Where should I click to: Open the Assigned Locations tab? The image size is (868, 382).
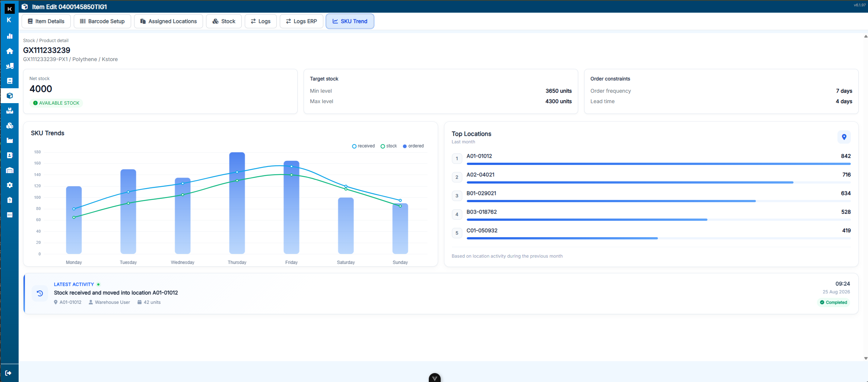(x=168, y=21)
